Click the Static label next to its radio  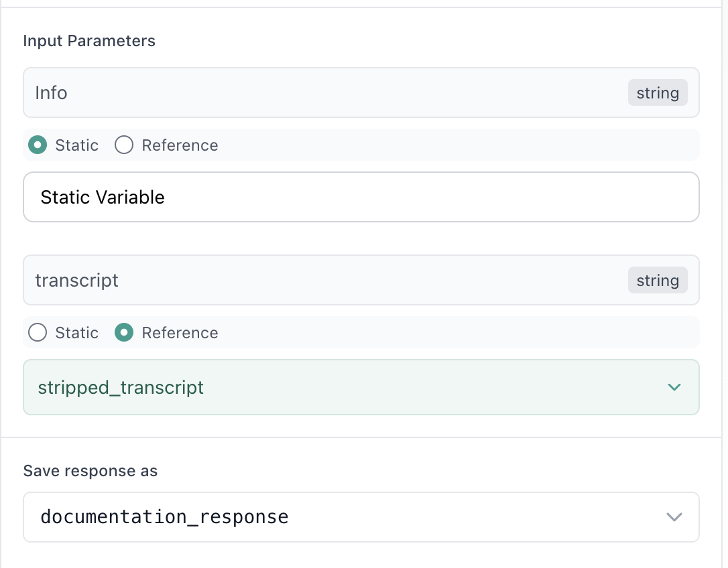tap(78, 145)
